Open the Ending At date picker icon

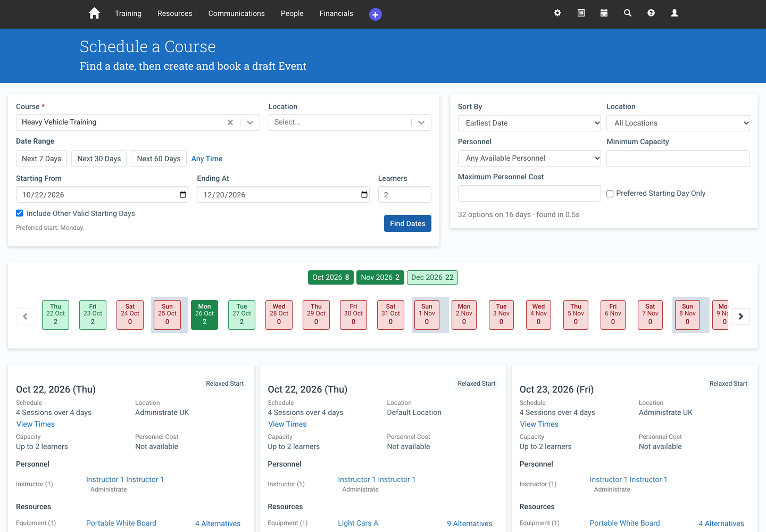click(x=364, y=195)
